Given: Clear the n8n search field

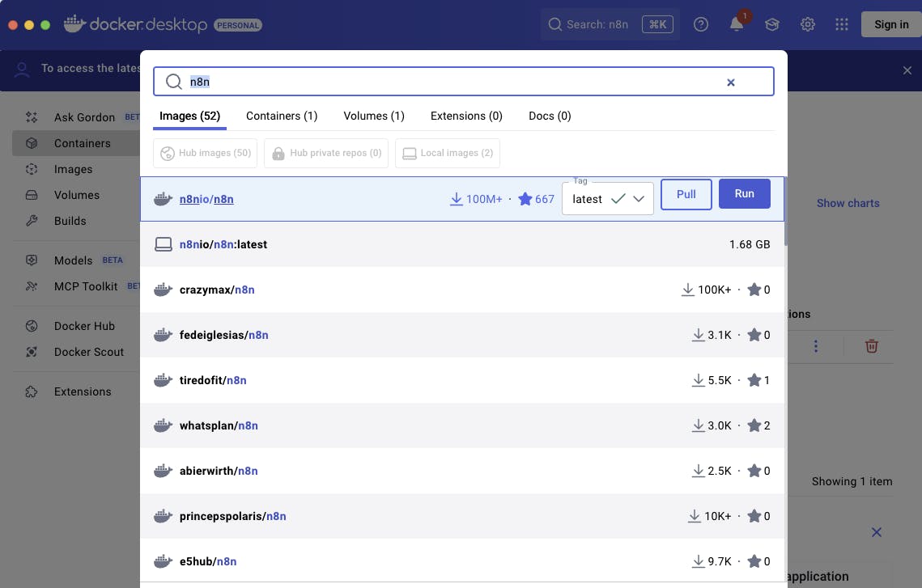Looking at the screenshot, I should (x=730, y=82).
